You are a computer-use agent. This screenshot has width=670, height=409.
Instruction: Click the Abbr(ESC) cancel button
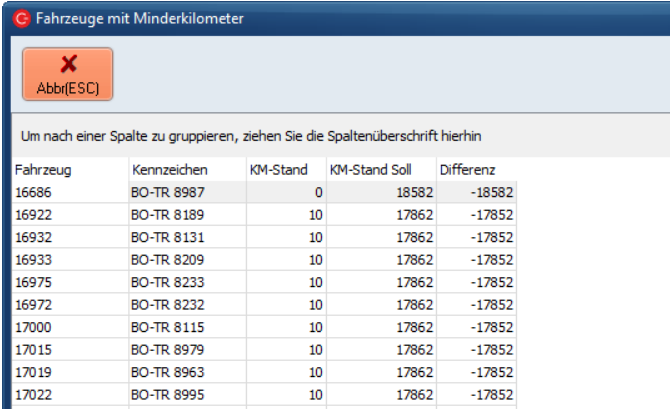68,73
